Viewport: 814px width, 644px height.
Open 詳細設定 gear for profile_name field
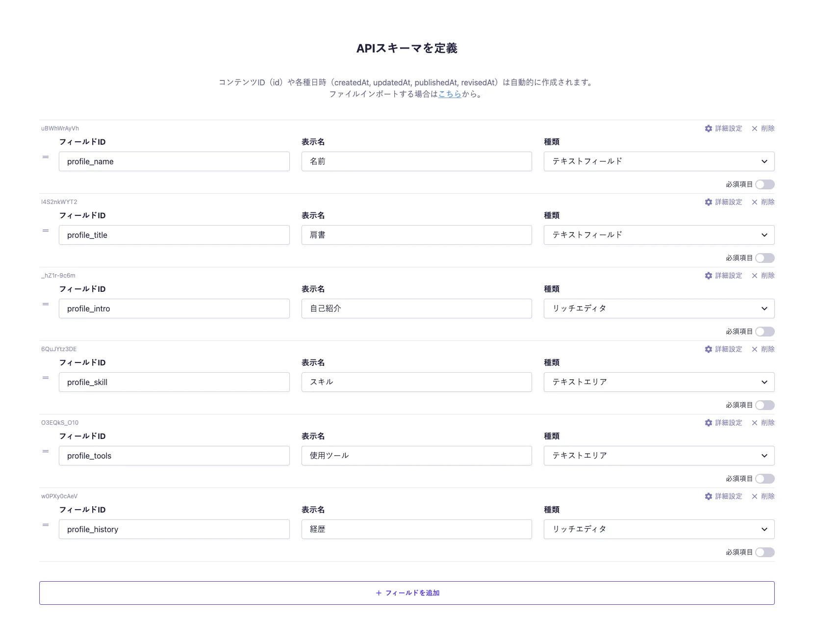point(723,129)
